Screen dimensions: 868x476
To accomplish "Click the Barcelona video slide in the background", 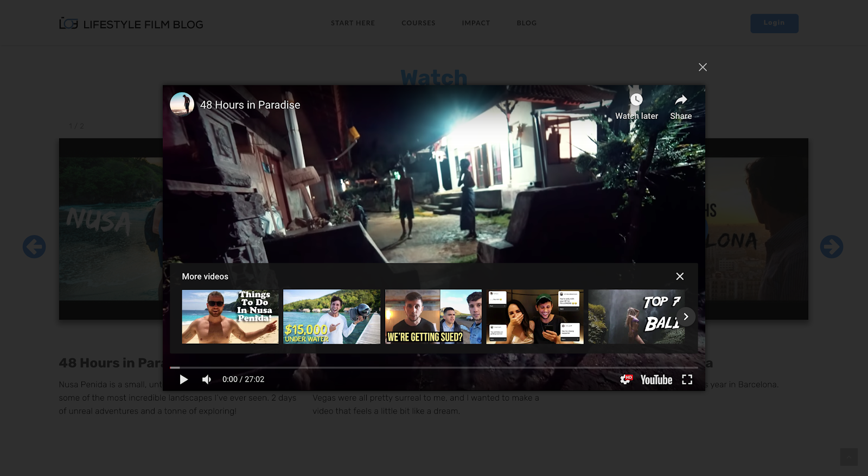I will pos(757,229).
